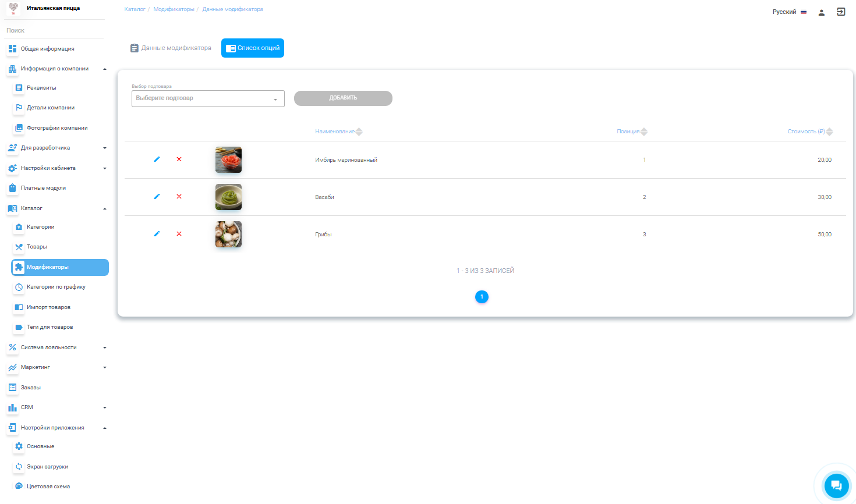Click the edit pencil for Грибы row
This screenshot has height=504, width=856.
157,234
